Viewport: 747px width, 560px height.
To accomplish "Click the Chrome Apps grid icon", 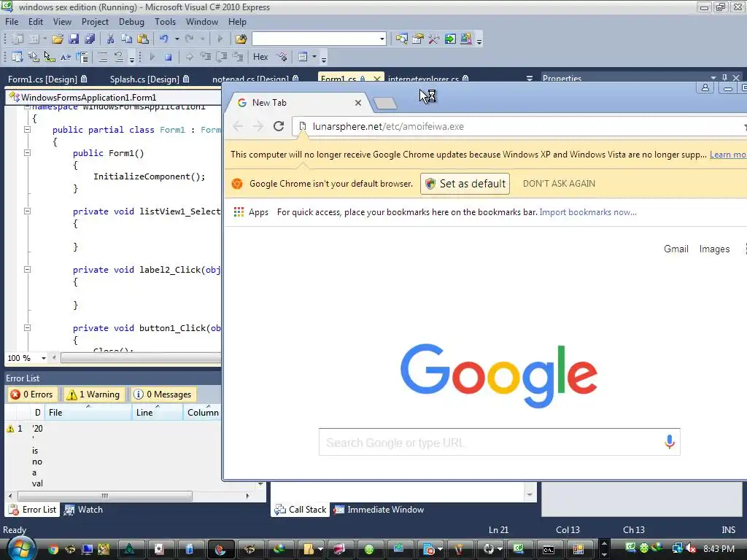I will coord(239,212).
